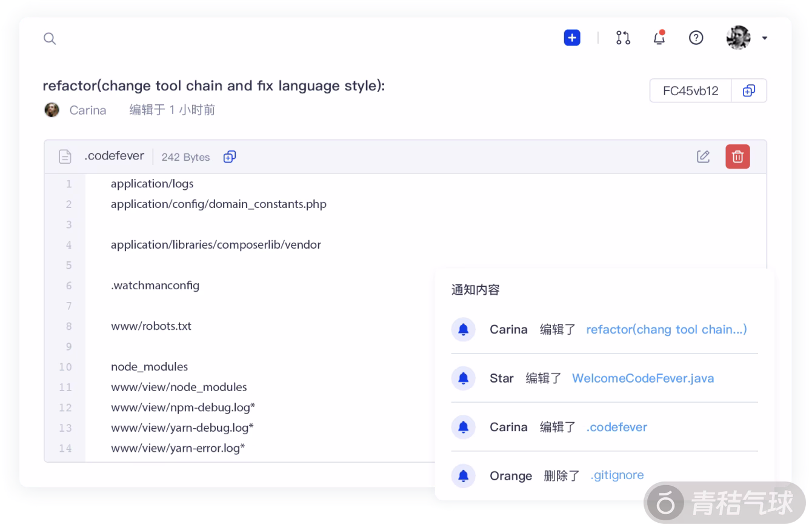Click Carina's author avatar
812x530 pixels.
[x=52, y=110]
